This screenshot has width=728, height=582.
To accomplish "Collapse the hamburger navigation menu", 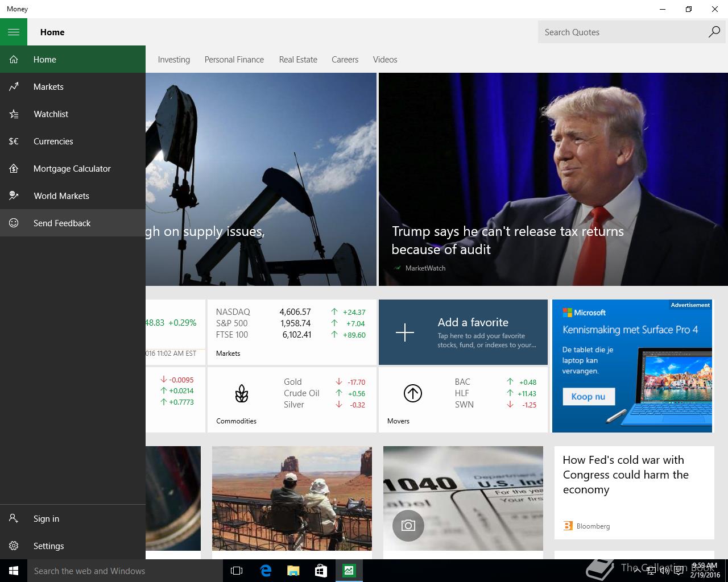I will point(14,32).
